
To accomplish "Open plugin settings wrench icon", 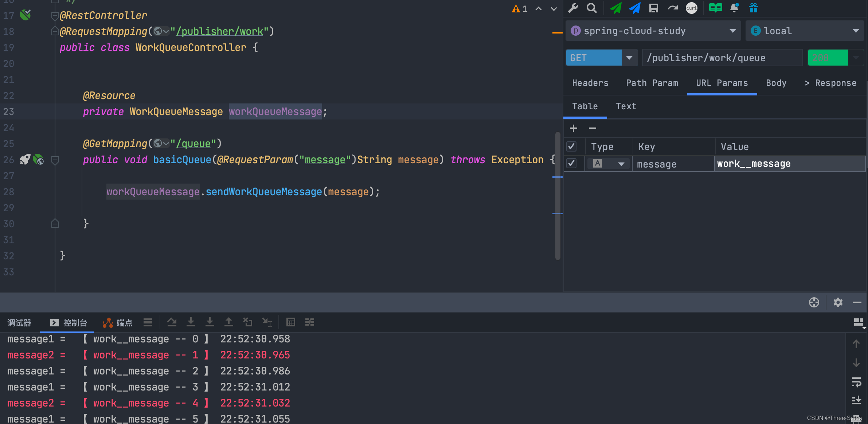I will pos(573,8).
